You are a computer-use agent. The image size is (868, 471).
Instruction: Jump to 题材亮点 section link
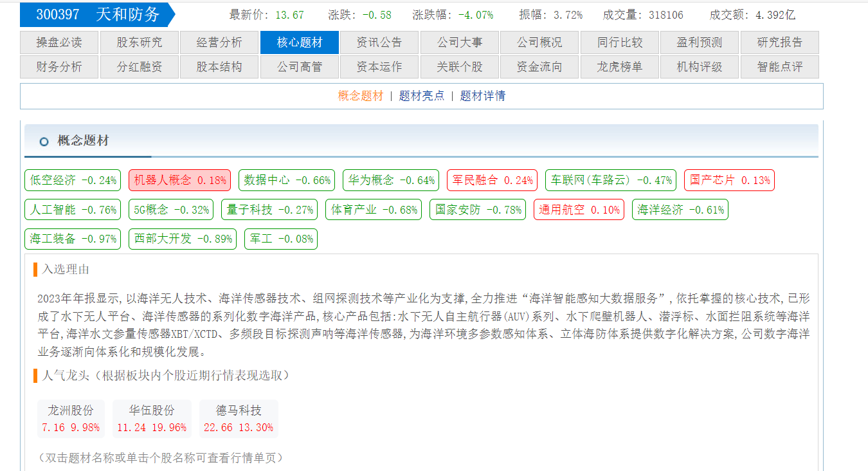coord(421,96)
